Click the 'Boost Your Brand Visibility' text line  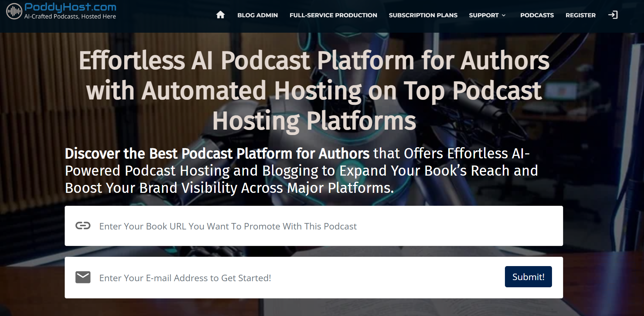[x=229, y=188]
